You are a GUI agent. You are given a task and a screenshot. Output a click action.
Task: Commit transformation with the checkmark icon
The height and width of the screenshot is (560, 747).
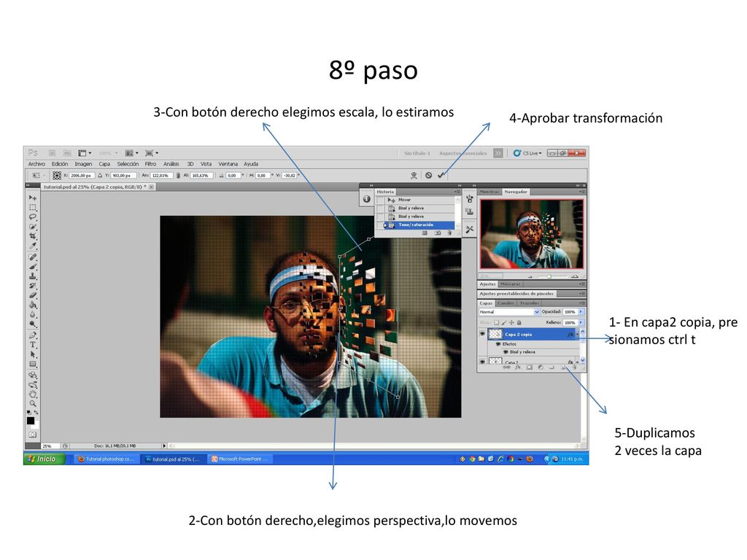pyautogui.click(x=441, y=175)
